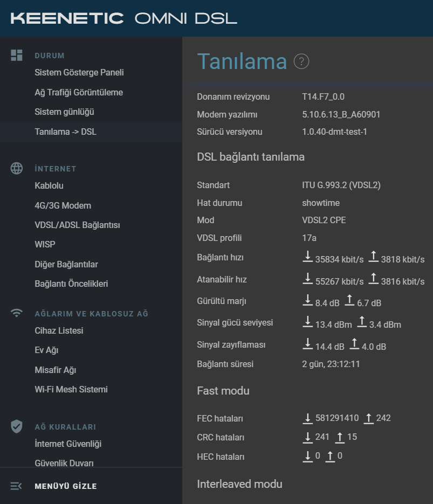Click the download arrow beside 8.4 dB
433x504 pixels.
(308, 300)
